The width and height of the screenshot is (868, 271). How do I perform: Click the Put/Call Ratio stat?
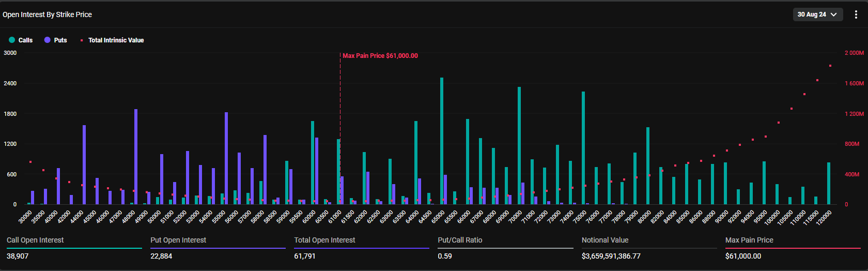click(505, 248)
